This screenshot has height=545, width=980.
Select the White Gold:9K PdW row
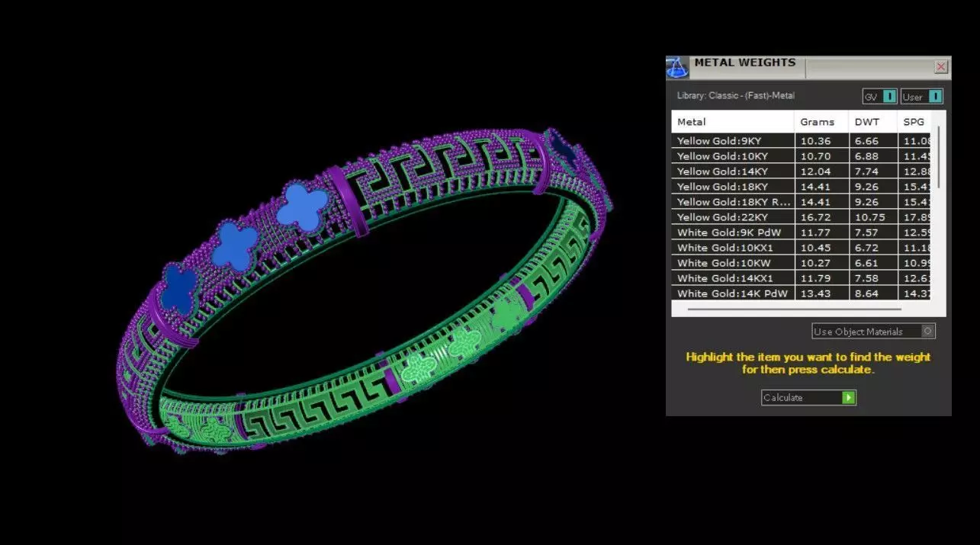801,232
